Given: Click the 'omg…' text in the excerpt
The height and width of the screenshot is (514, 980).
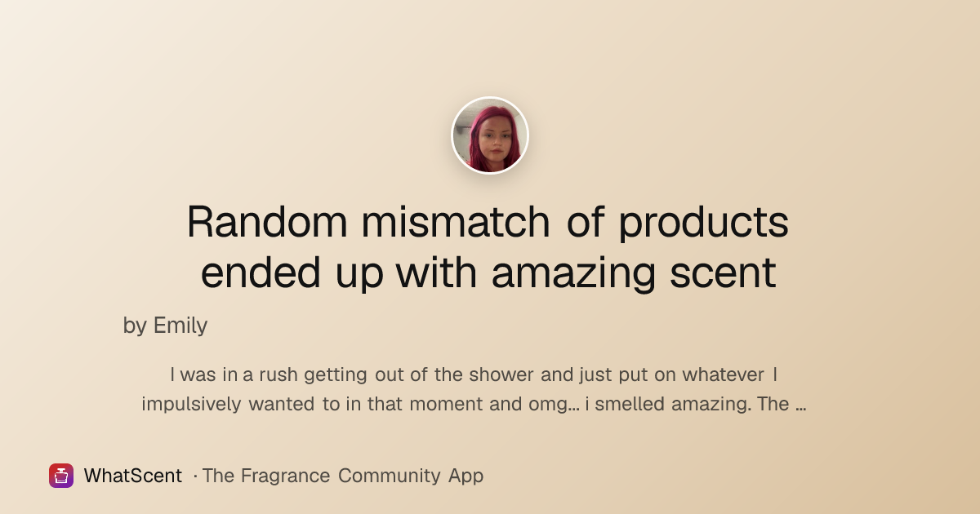Looking at the screenshot, I should [565, 405].
